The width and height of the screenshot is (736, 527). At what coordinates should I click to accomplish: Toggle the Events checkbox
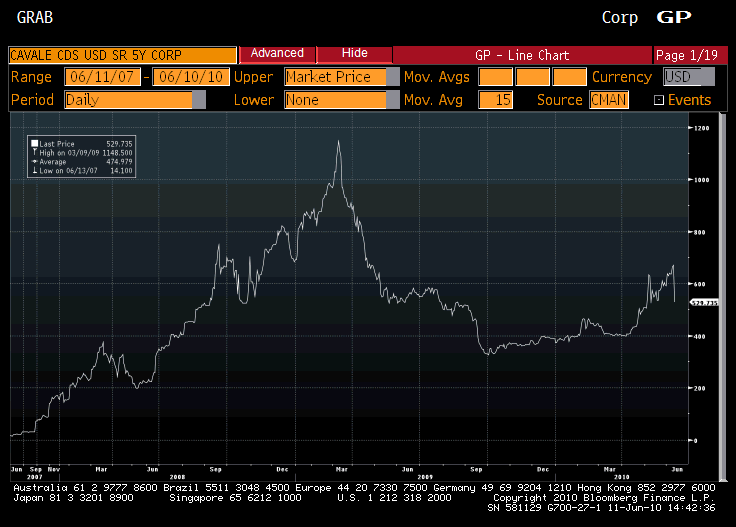(659, 100)
